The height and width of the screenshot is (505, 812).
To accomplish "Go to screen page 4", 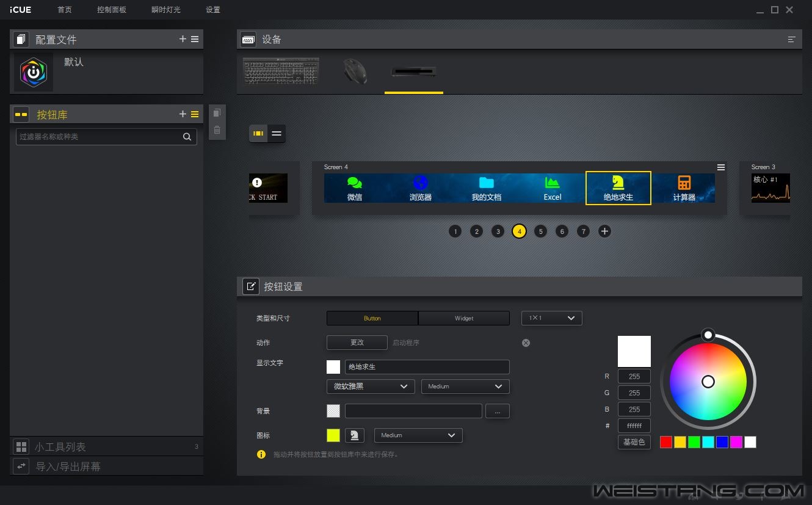I will click(519, 231).
